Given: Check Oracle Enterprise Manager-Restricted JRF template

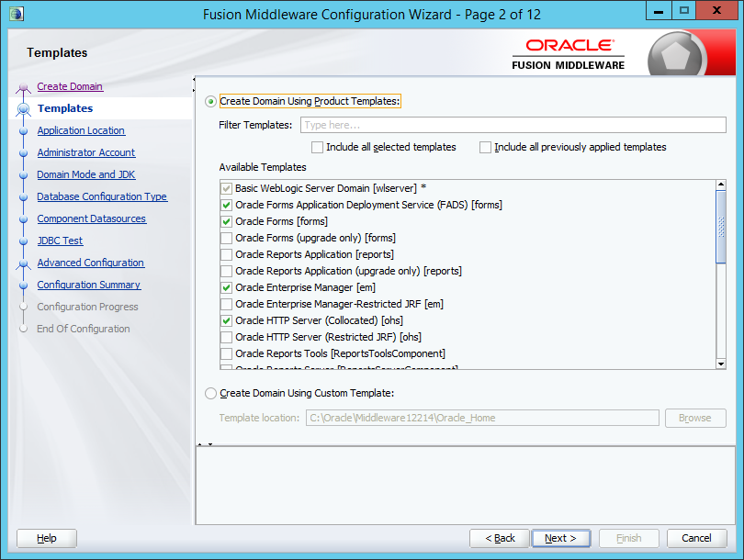Looking at the screenshot, I should tap(226, 304).
